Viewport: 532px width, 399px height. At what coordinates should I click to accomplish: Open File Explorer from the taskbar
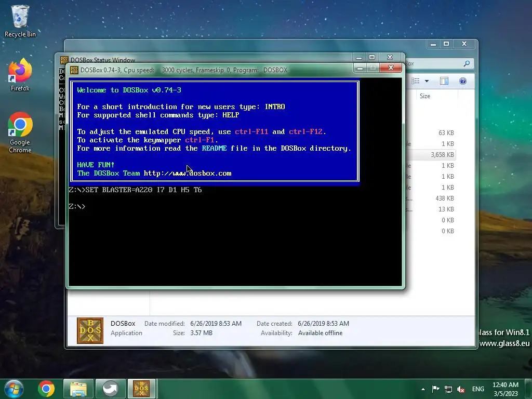coord(78,389)
